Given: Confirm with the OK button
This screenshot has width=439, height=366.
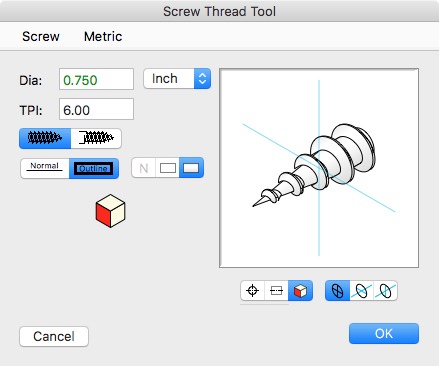Looking at the screenshot, I should coord(384,333).
